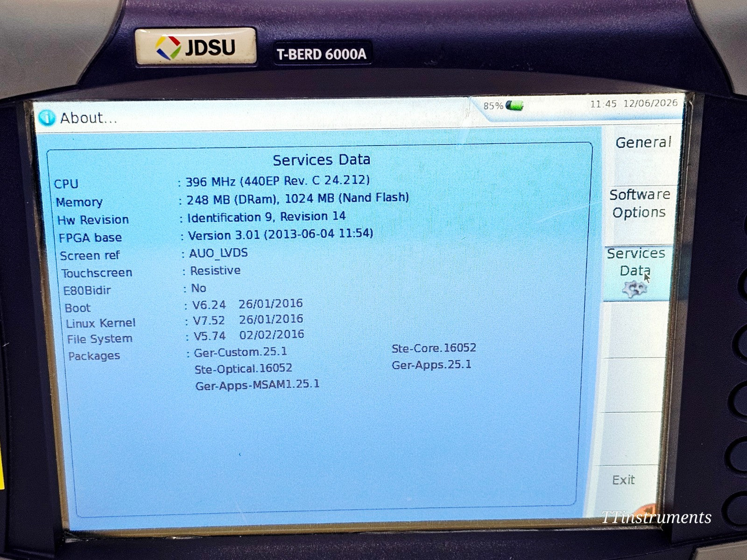Click the File System label

(x=99, y=339)
